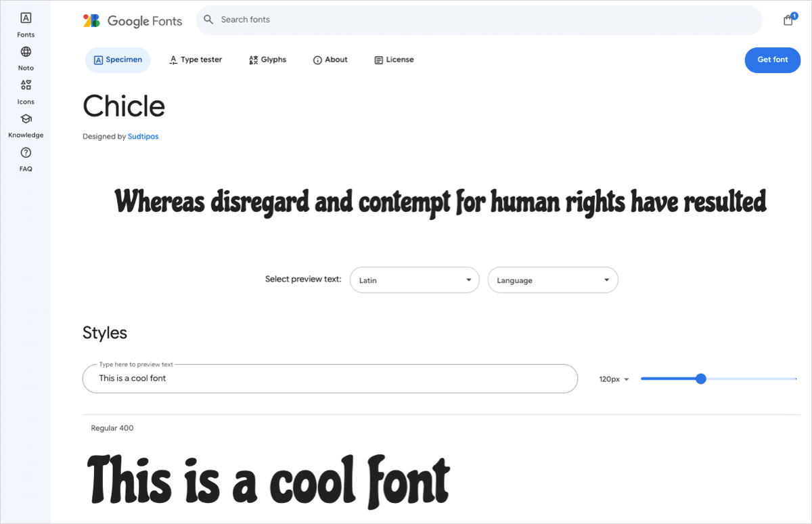Open the About tab

(x=330, y=60)
